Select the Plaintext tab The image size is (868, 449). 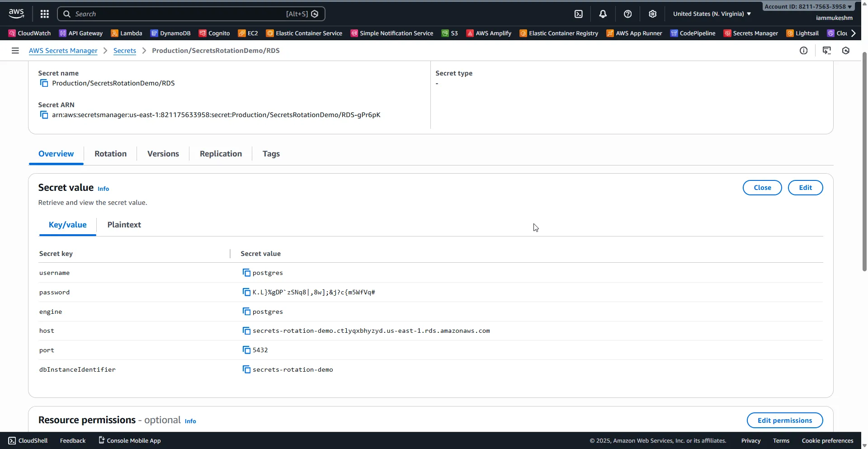[x=124, y=225]
